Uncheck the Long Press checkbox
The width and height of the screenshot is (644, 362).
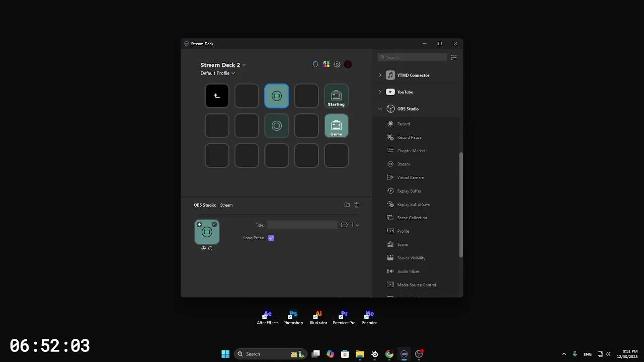[x=271, y=238]
